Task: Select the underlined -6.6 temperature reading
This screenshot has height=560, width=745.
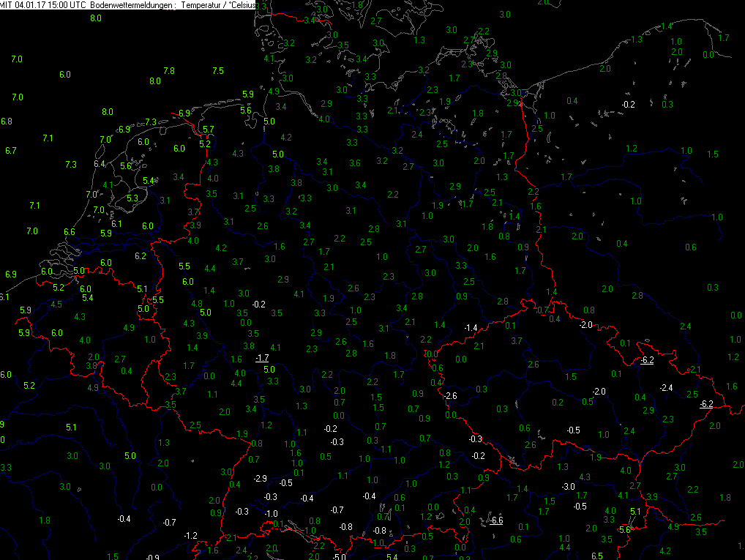Action: (x=496, y=520)
